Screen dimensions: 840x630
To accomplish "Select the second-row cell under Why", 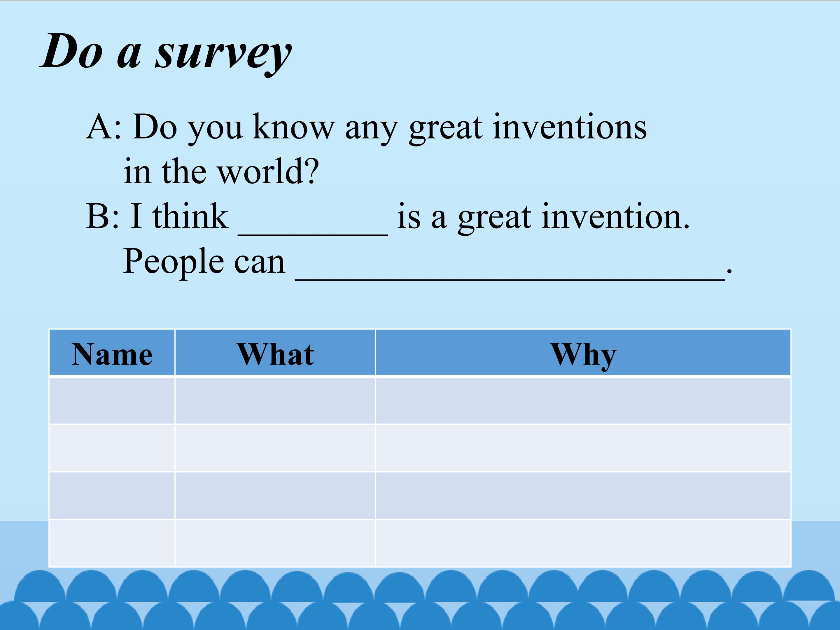I will coord(583,448).
